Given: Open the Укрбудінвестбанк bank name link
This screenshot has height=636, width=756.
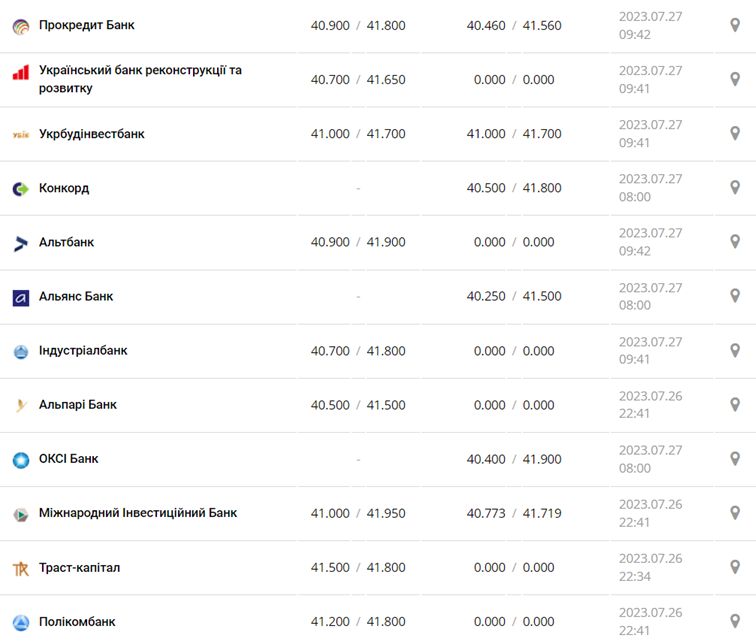Looking at the screenshot, I should [x=91, y=134].
